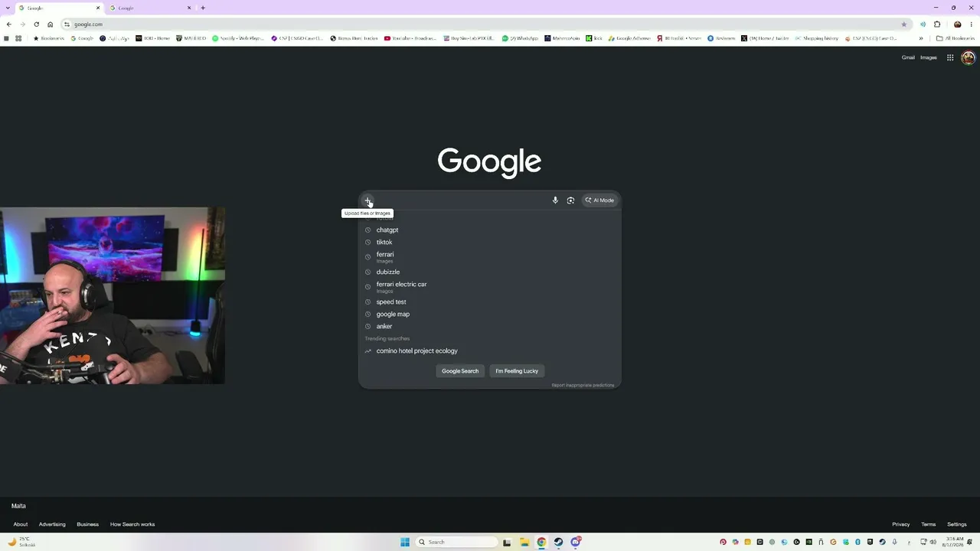Click the I'm Feeling Lucky button
980x551 pixels.
tap(517, 371)
